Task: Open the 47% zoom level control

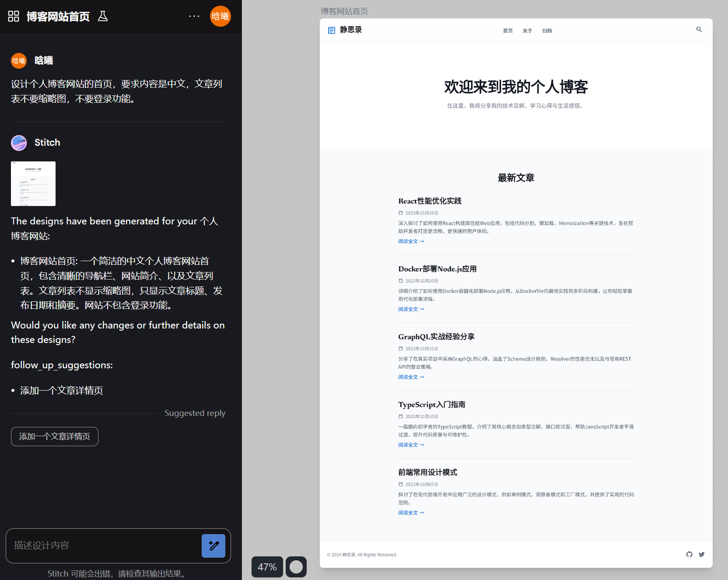Action: (267, 567)
